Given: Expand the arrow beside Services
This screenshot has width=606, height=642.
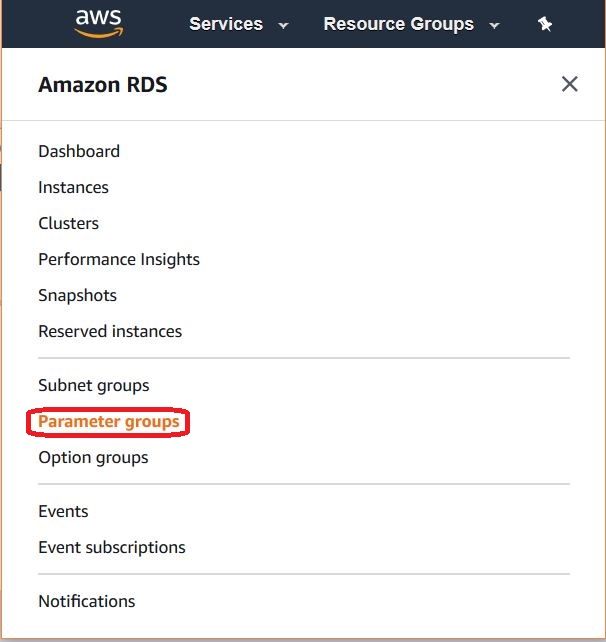Looking at the screenshot, I should pyautogui.click(x=284, y=26).
